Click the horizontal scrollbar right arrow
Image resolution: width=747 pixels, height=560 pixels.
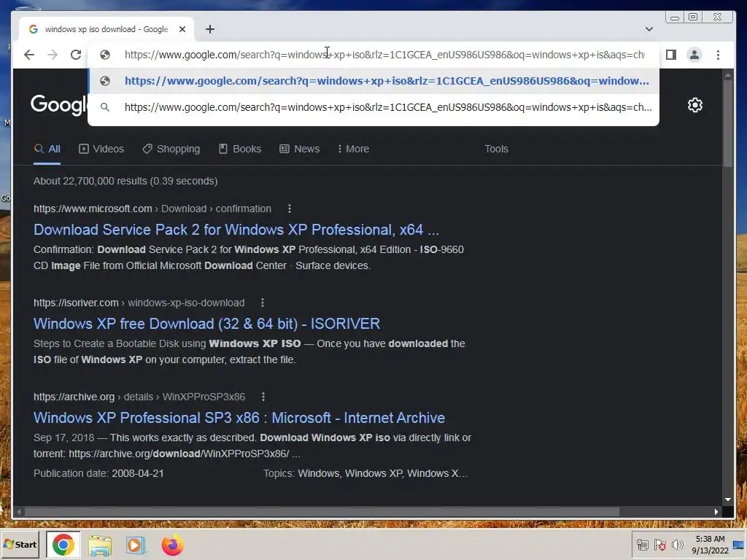pos(716,512)
